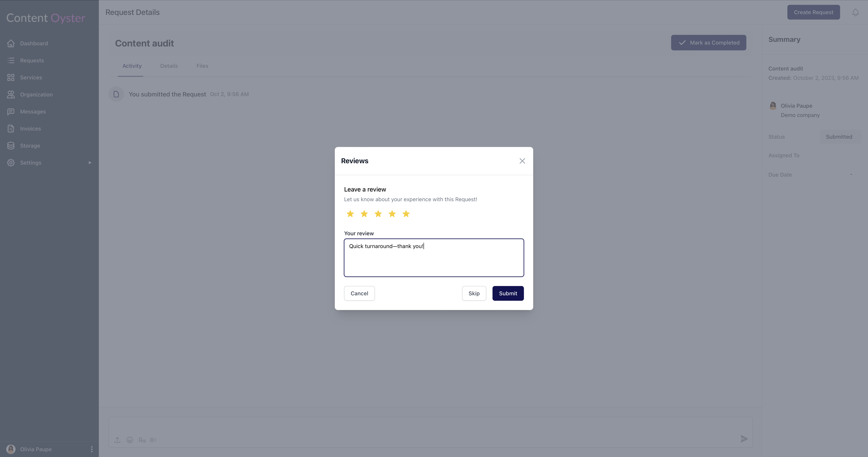Skip leaving a review
The image size is (868, 457).
[474, 293]
